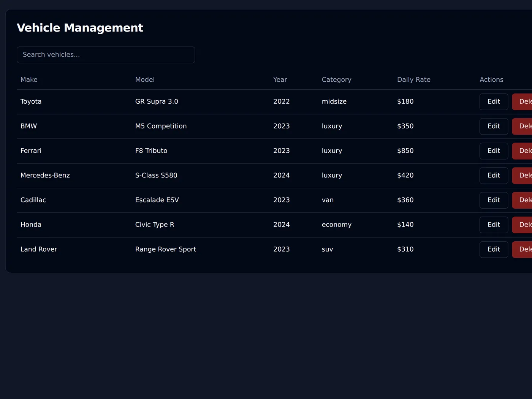Delete the Ferrari F8 Tributo entry
Viewport: 532px width, 399px height.
coord(522,151)
